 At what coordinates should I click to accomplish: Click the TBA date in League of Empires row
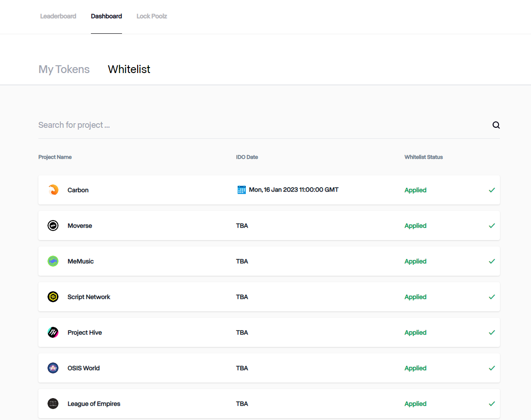point(242,404)
